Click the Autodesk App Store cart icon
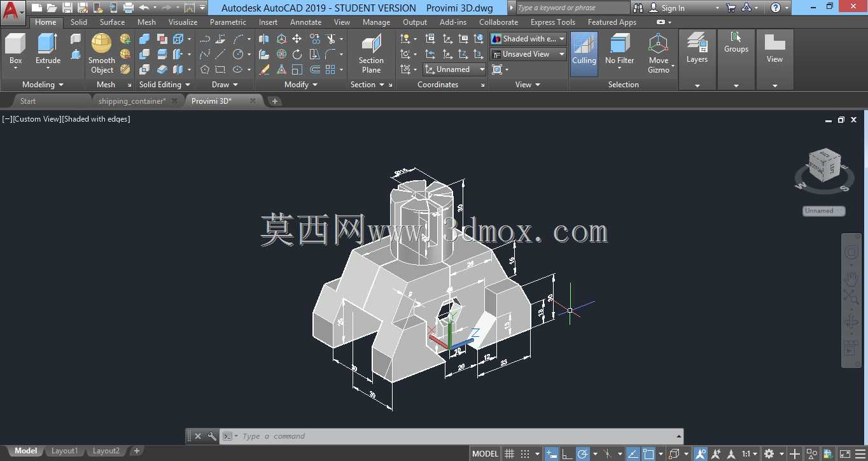 coord(731,8)
